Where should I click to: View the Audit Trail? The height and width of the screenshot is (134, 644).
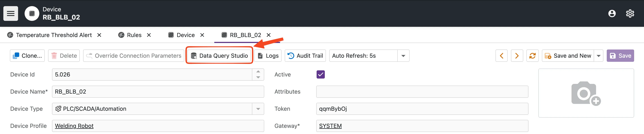(x=305, y=56)
